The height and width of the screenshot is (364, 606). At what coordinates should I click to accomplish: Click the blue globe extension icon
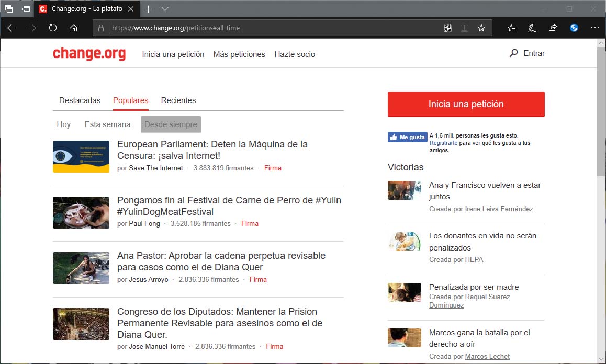(574, 28)
